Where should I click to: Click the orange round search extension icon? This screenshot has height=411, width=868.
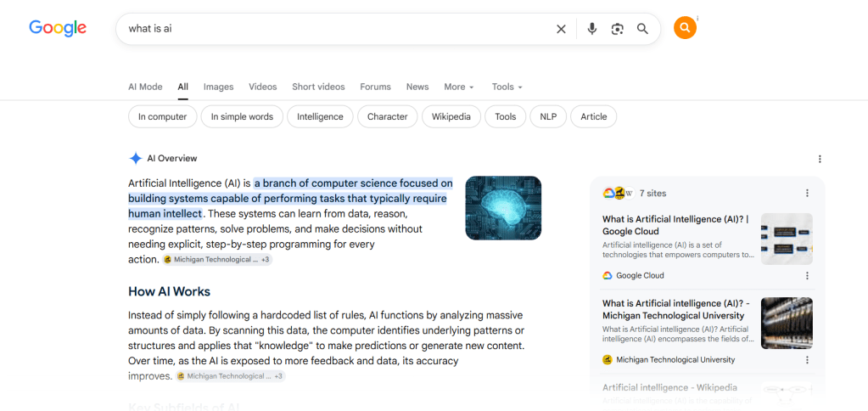[685, 28]
